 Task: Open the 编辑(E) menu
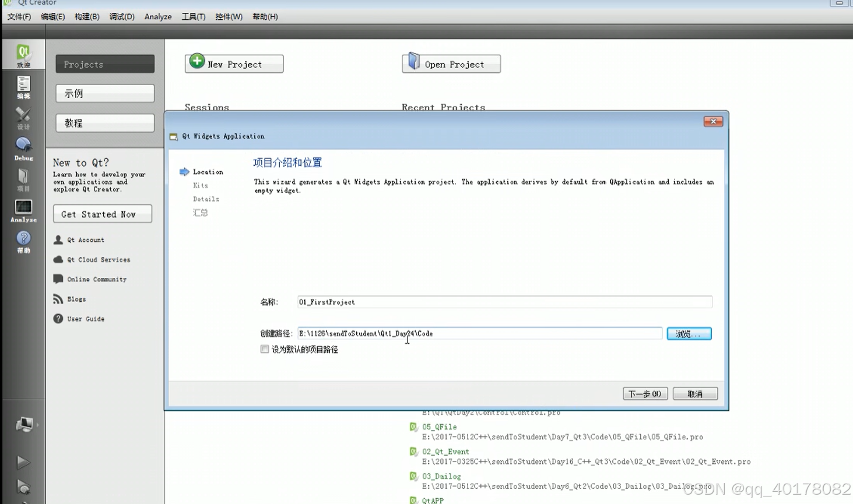point(53,17)
